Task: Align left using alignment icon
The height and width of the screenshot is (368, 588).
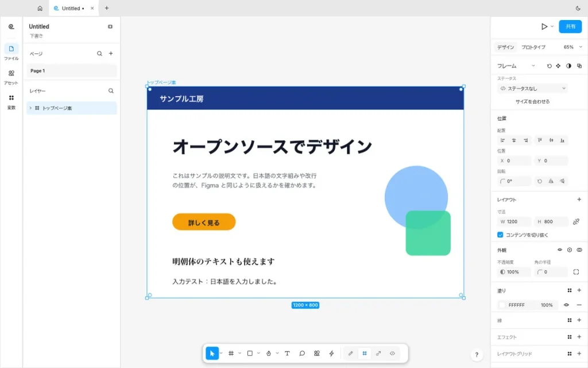Action: 502,140
